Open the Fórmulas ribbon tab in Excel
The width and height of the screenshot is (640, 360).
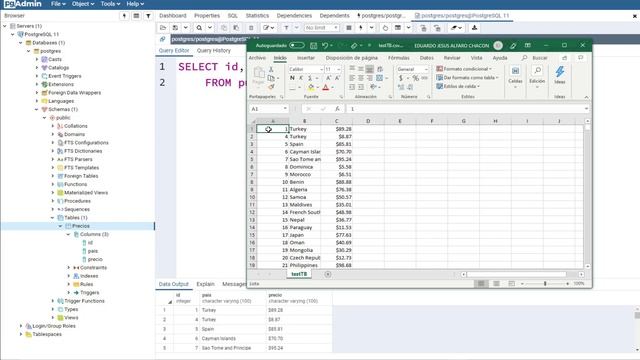(x=399, y=58)
